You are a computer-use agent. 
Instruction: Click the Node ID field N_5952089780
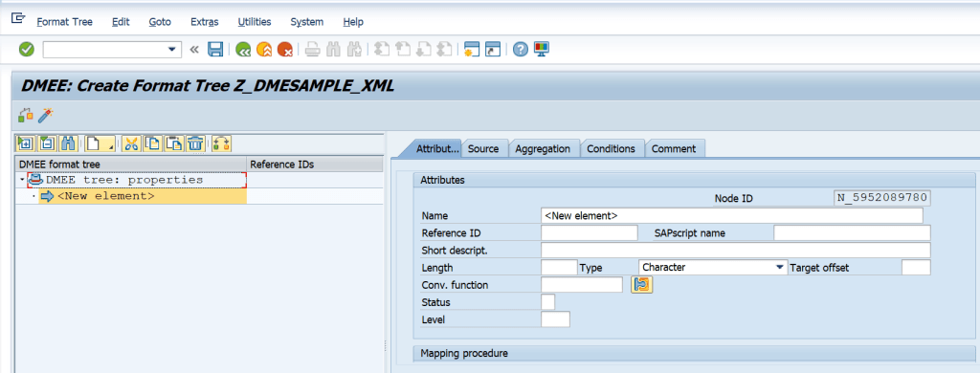tap(882, 198)
